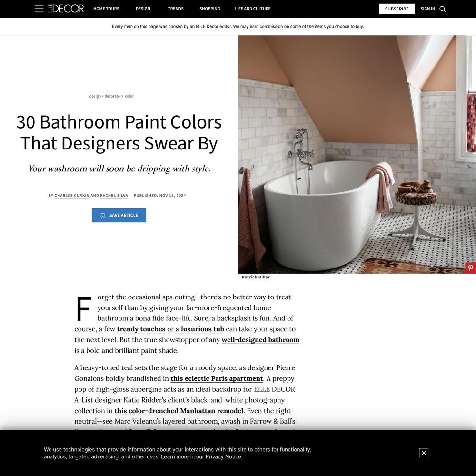Open the Home Tours menu

pos(106,9)
